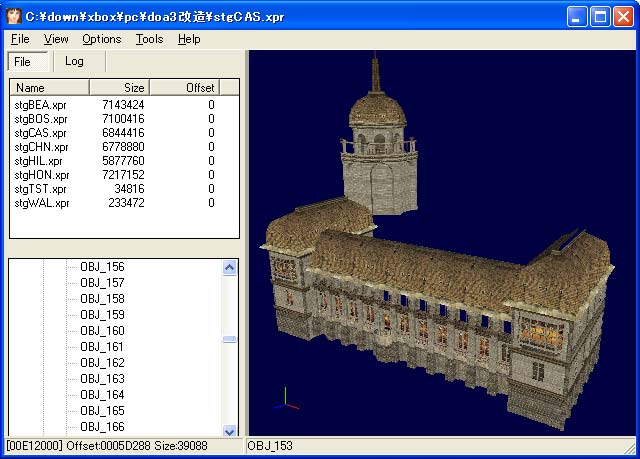Select OBJ_158 in the object tree

coord(102,299)
